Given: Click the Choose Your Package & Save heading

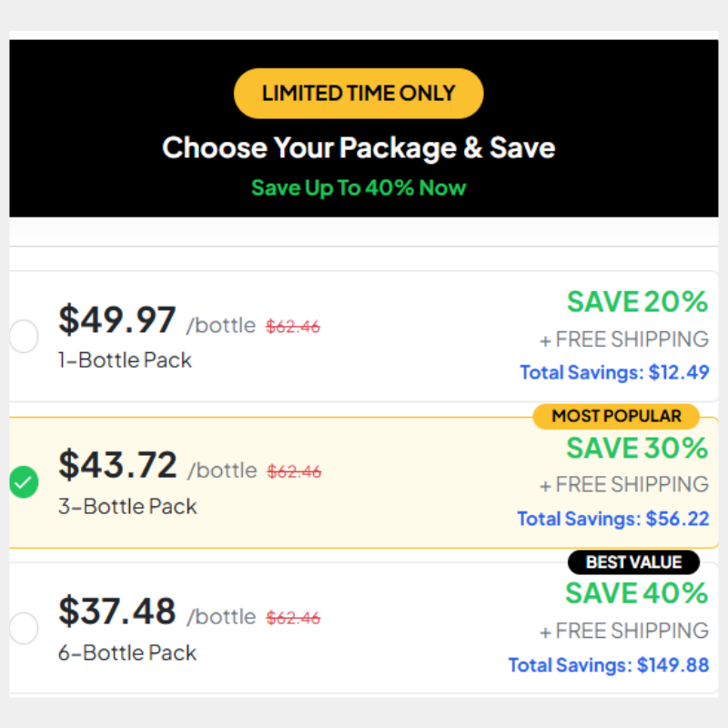Looking at the screenshot, I should click(x=359, y=147).
